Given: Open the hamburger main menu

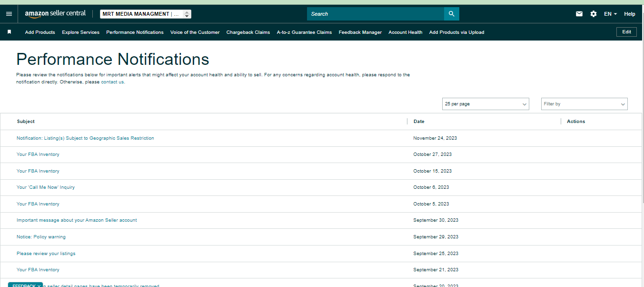Looking at the screenshot, I should click(9, 14).
